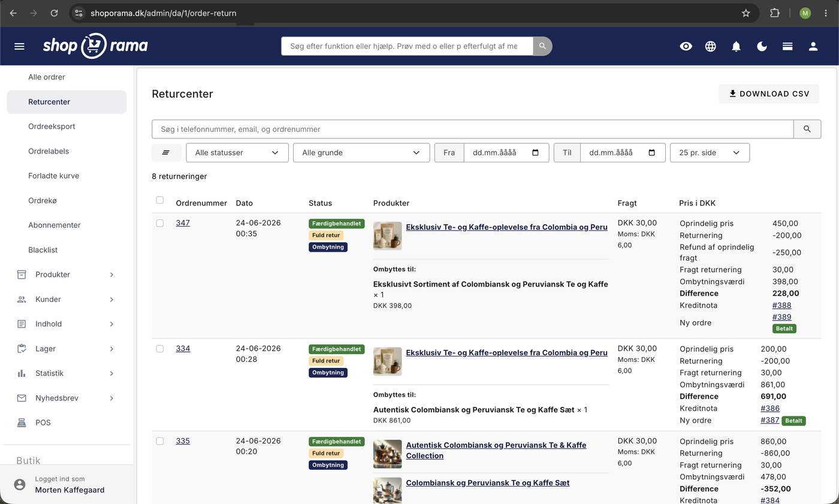Click the browser back arrow
The image size is (839, 504).
coord(13,13)
